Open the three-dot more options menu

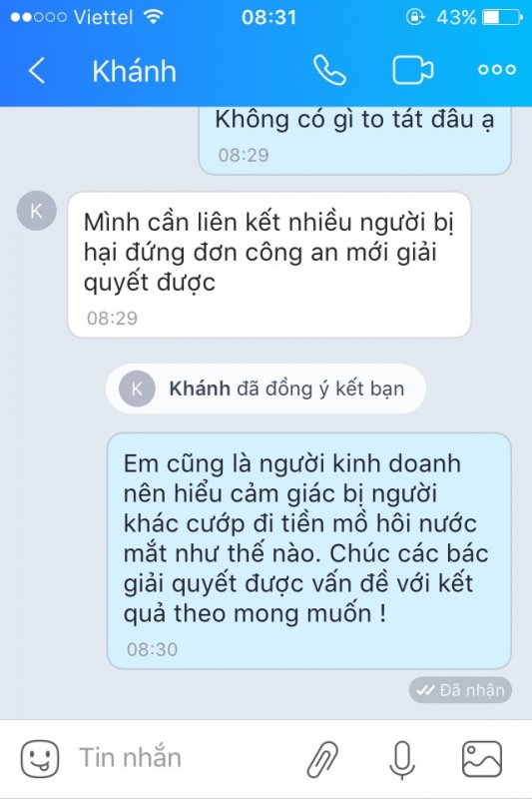[x=497, y=70]
